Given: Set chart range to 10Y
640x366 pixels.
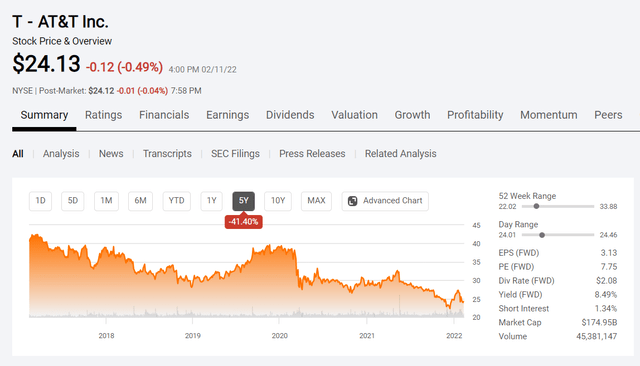Looking at the screenshot, I should [278, 201].
